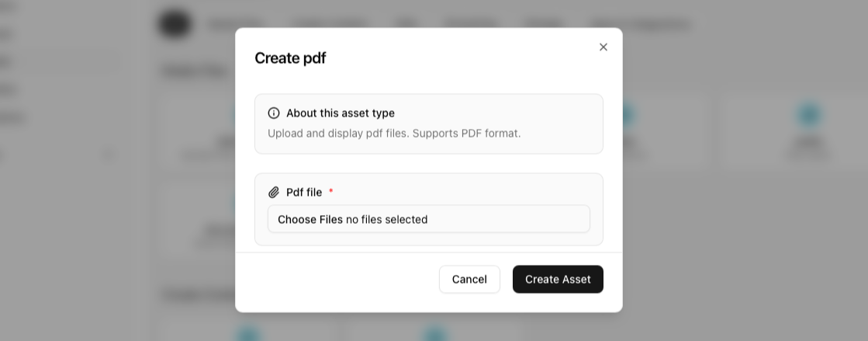
Task: Click the bottom-center teal card icon
Action: pyautogui.click(x=434, y=335)
